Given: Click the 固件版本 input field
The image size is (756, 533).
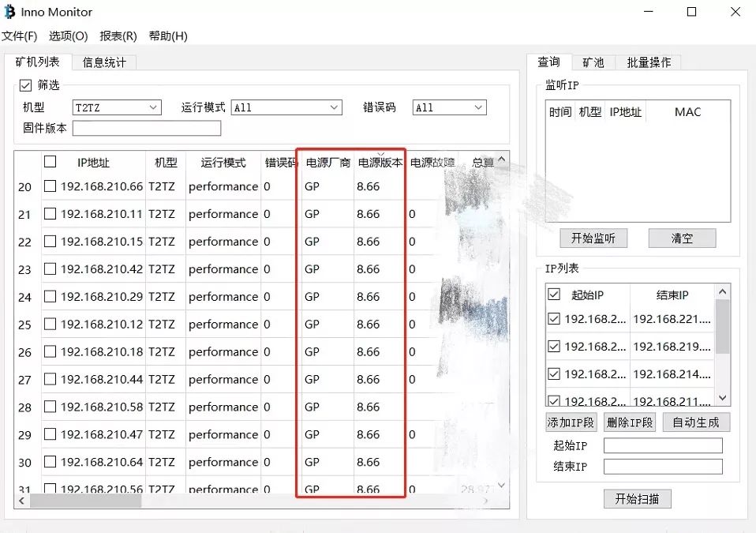Looking at the screenshot, I should click(146, 128).
